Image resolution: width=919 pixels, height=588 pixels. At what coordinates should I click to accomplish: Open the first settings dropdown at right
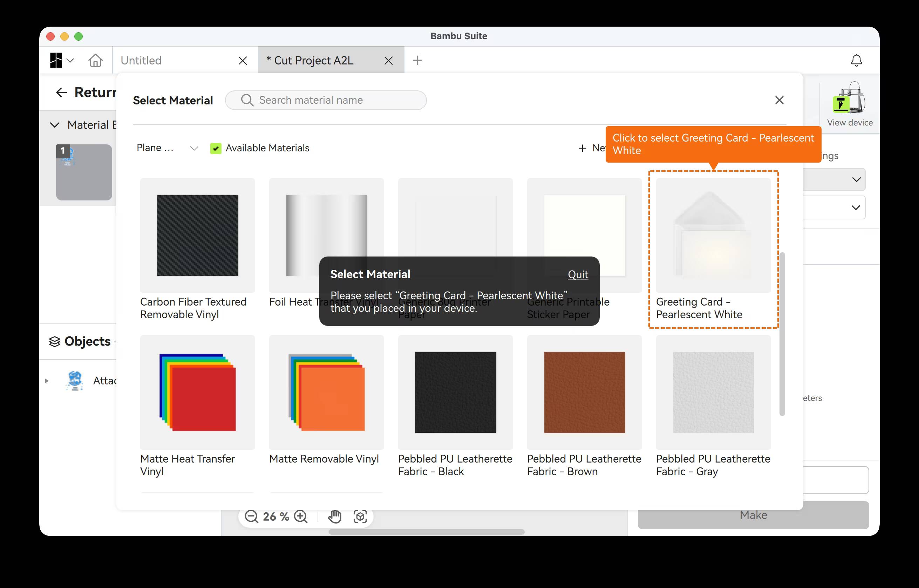[834, 179]
